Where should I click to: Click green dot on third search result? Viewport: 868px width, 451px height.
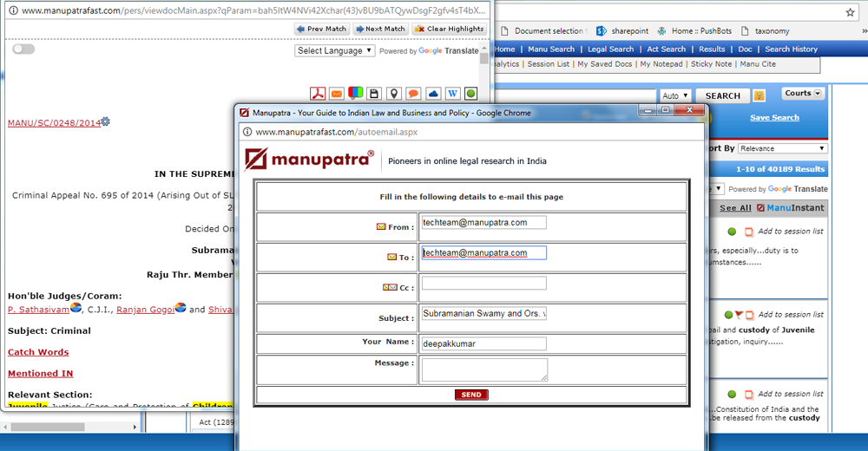732,394
